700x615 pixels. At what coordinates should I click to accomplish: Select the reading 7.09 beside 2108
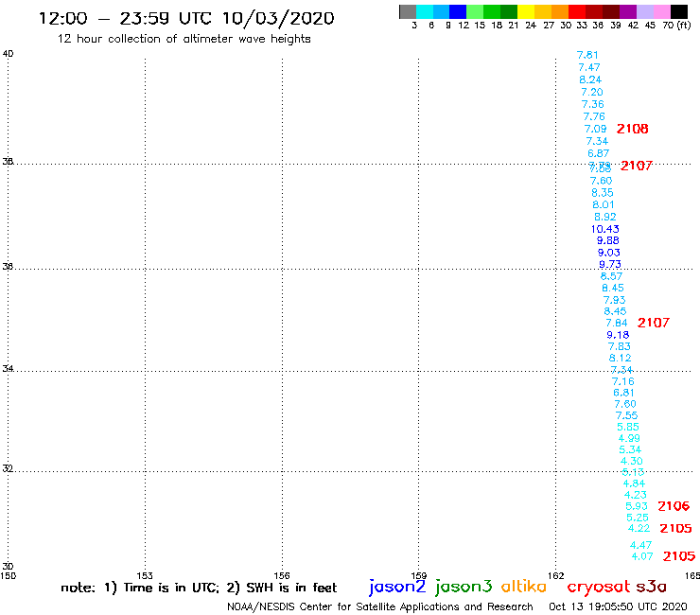click(x=595, y=129)
